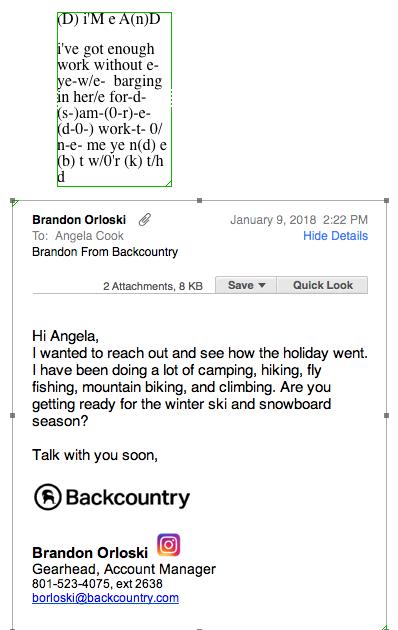
Task: Click the recipient name Angela Cook
Action: 89,236
